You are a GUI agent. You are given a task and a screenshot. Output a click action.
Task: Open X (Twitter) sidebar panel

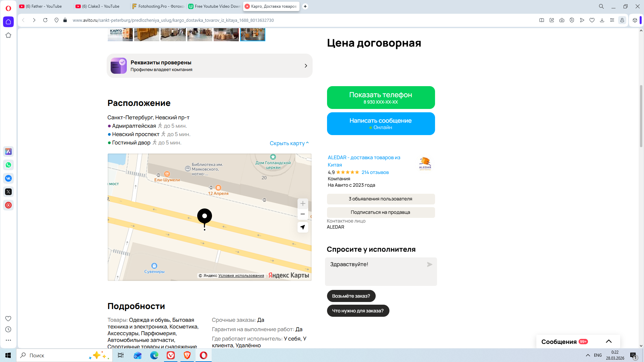(x=8, y=192)
